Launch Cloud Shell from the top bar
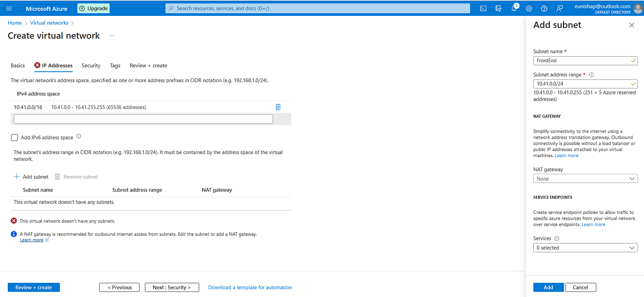 [483, 9]
